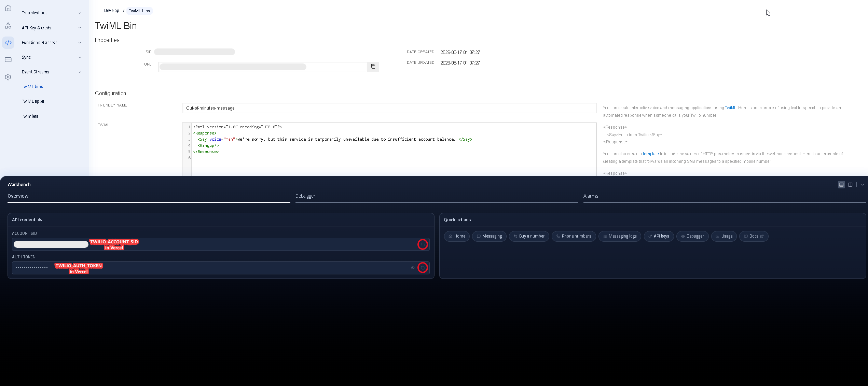This screenshot has width=868, height=386.
Task: Open the settings gear icon in left rail
Action: click(x=8, y=77)
